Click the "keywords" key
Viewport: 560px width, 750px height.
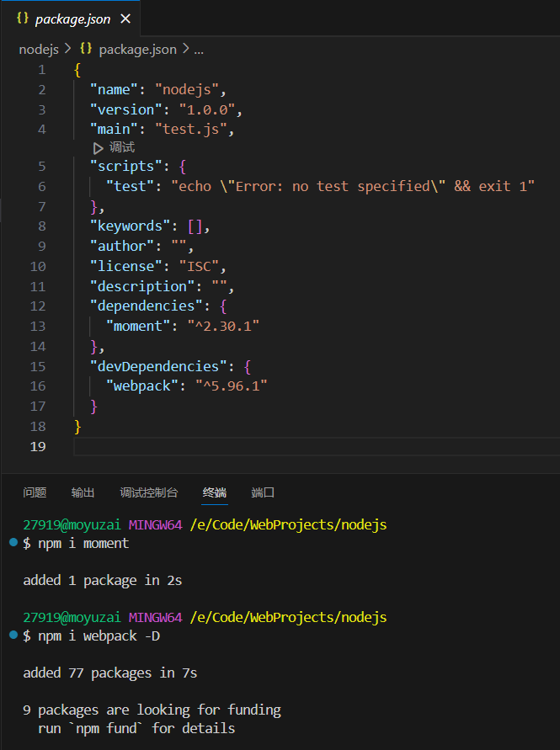pyautogui.click(x=130, y=226)
